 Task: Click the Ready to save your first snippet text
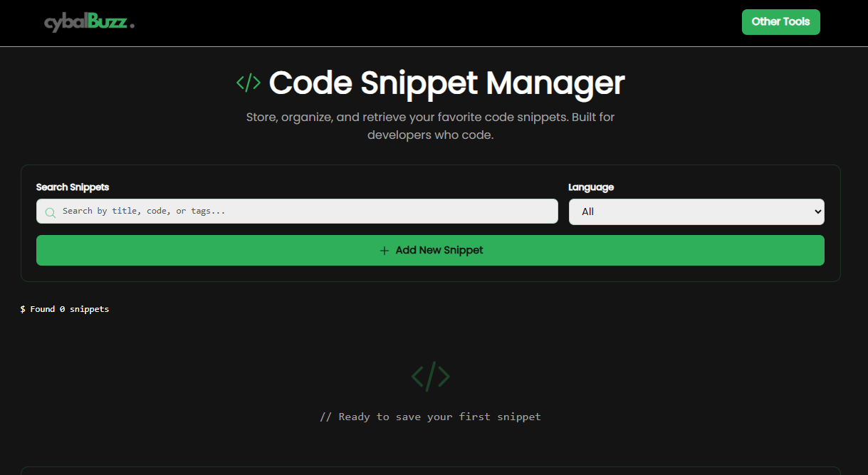click(430, 417)
